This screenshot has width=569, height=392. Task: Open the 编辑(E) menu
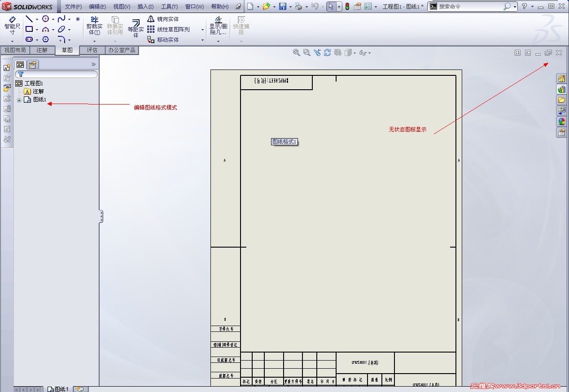pos(97,7)
